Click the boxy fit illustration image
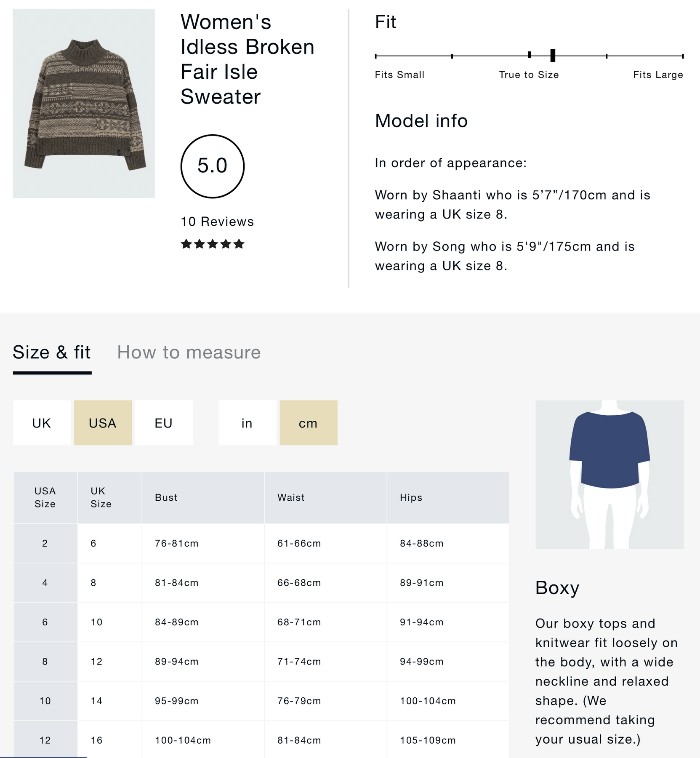The width and height of the screenshot is (700, 758). [610, 474]
